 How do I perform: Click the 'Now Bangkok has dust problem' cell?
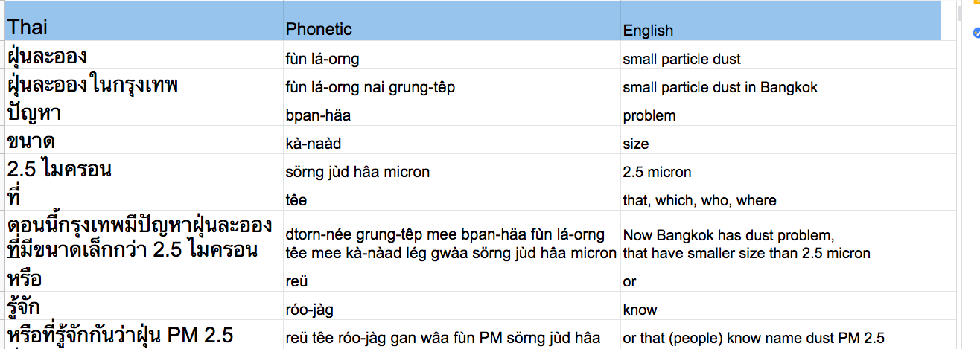[x=780, y=239]
